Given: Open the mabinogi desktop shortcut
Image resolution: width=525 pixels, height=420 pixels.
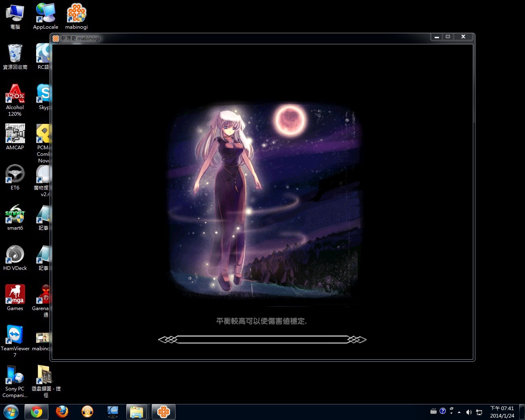Looking at the screenshot, I should [x=76, y=16].
